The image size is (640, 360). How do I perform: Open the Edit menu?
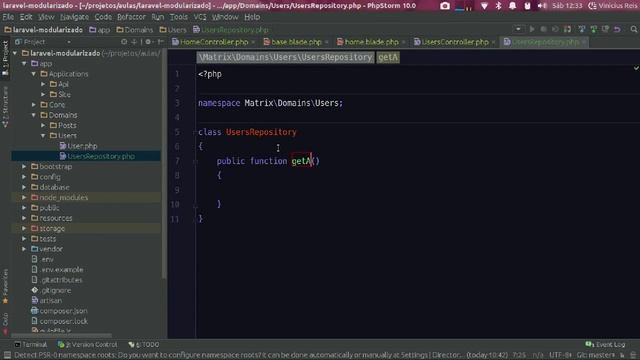tap(26, 17)
